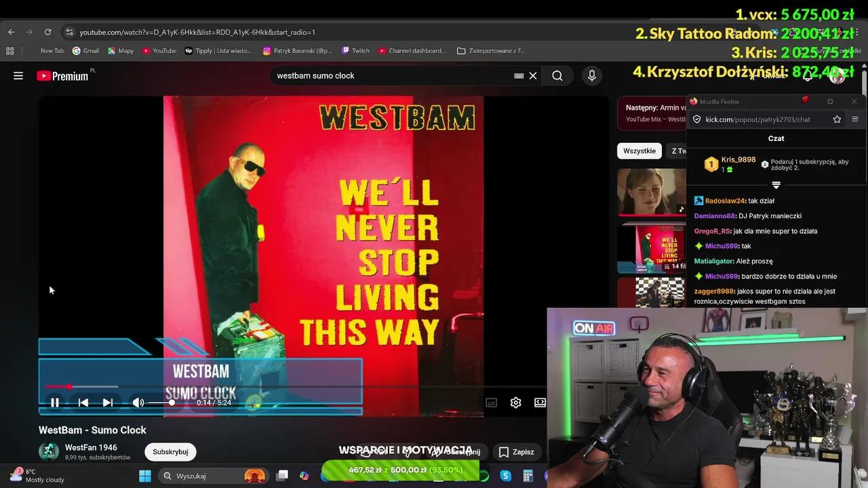Expand the Zaimportowane bookmarks folder

tap(491, 51)
